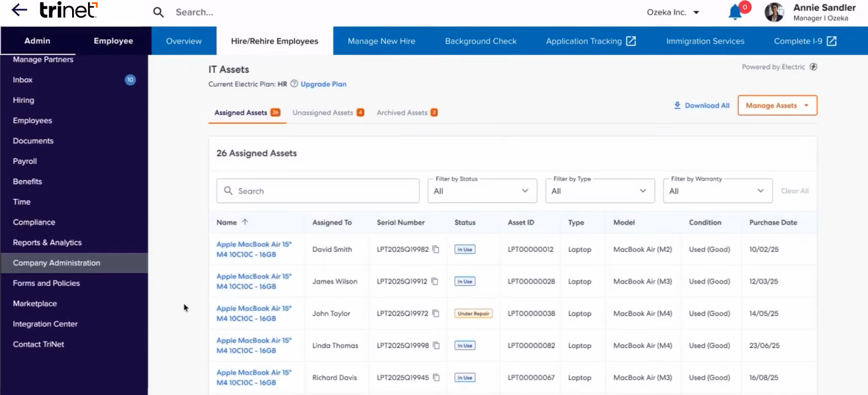868x395 pixels.
Task: Open Manage Partners in sidebar
Action: tap(43, 60)
